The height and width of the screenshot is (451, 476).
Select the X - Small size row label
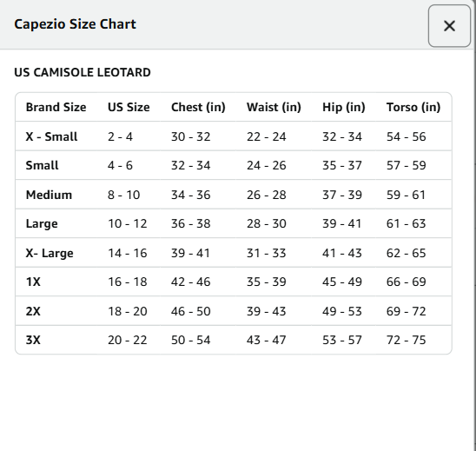tap(51, 136)
